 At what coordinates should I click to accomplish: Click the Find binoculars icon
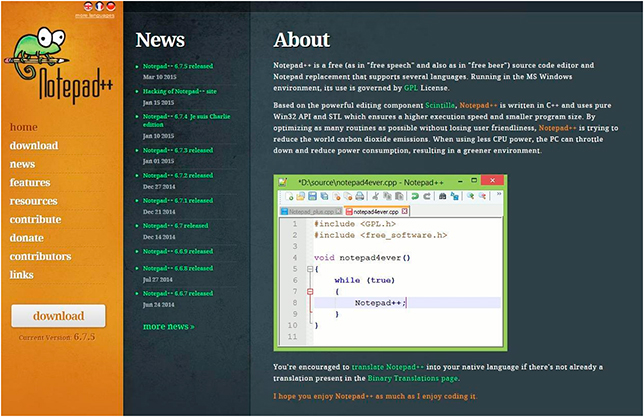[442, 196]
